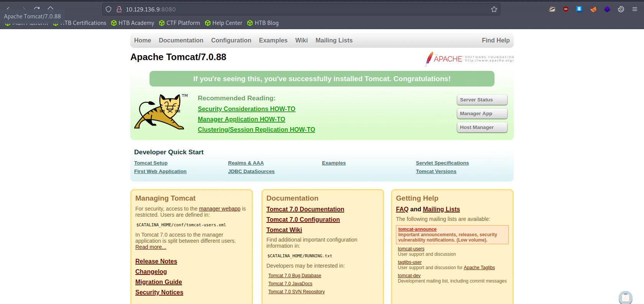Open the Apache Taglibs link
Viewport: 644px width, 304px height.
click(479, 268)
